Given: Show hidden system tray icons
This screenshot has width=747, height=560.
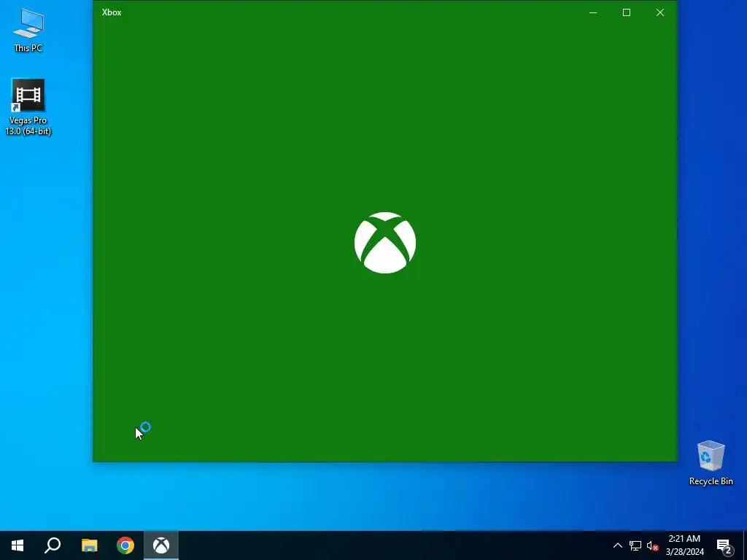Looking at the screenshot, I should 617,545.
